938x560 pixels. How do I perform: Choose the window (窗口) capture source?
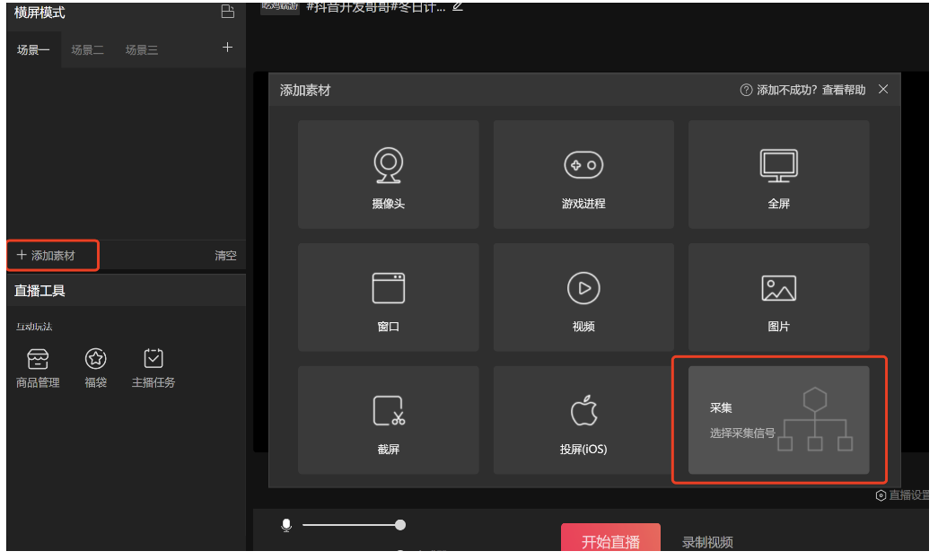389,297
